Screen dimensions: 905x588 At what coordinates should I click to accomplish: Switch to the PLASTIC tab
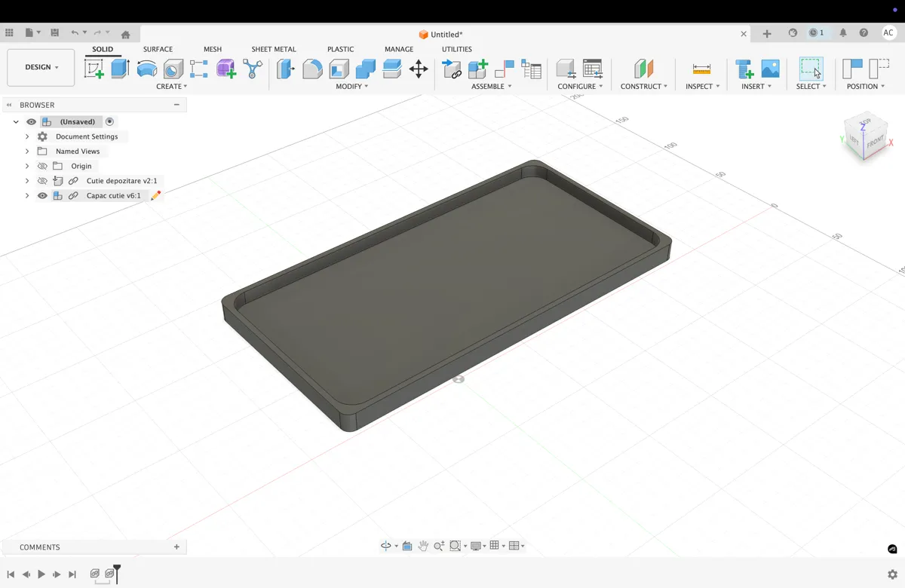(x=340, y=49)
